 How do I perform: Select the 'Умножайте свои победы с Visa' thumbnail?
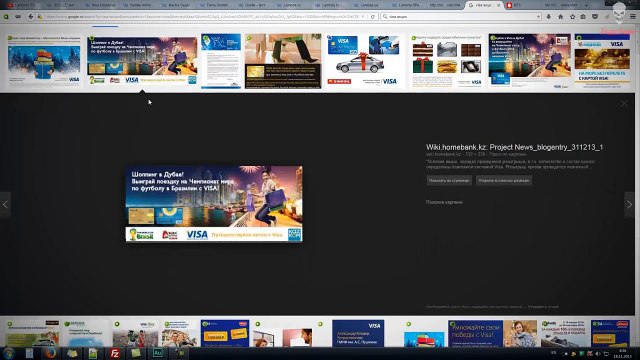click(492, 333)
